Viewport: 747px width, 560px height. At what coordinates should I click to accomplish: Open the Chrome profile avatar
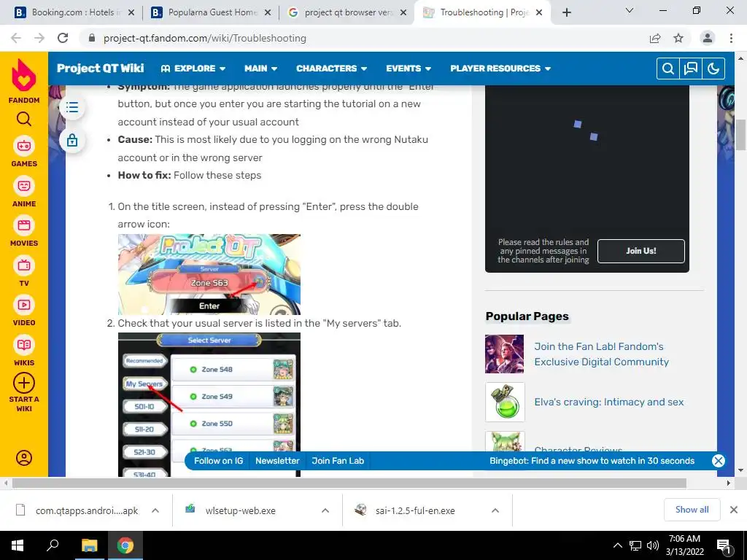(708, 38)
